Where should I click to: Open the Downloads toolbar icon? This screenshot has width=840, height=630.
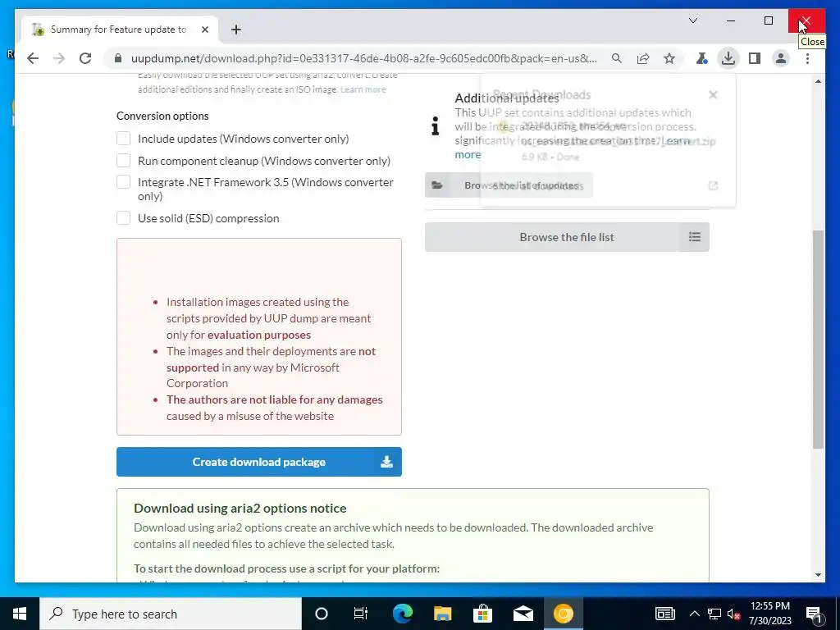point(728,58)
